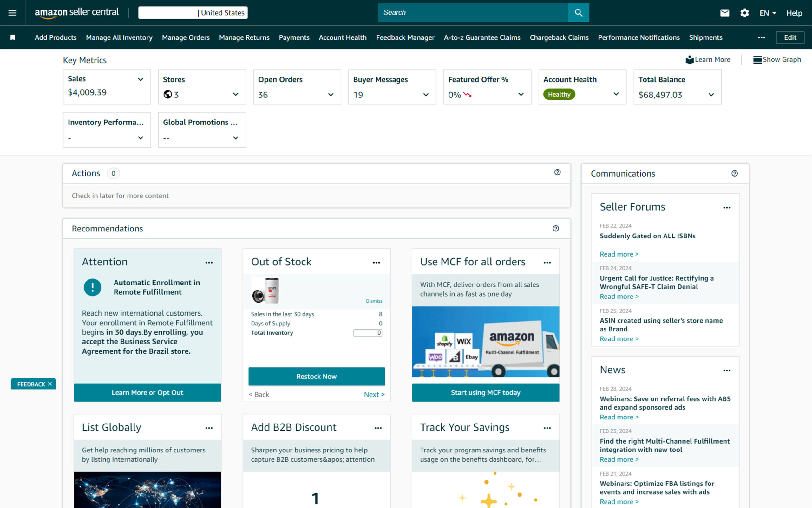Open Seller Forums options ellipsis

(727, 208)
